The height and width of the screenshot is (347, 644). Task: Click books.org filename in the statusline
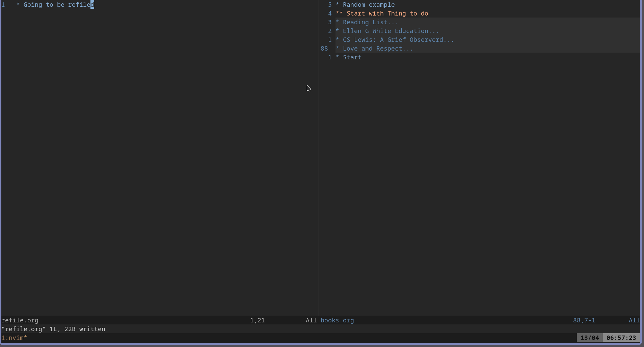coord(337,320)
